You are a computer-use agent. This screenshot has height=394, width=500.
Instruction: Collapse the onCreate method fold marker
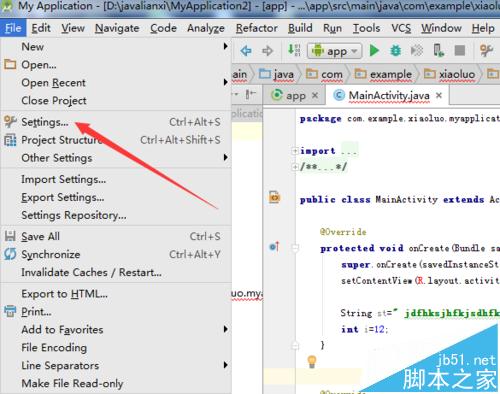click(295, 248)
